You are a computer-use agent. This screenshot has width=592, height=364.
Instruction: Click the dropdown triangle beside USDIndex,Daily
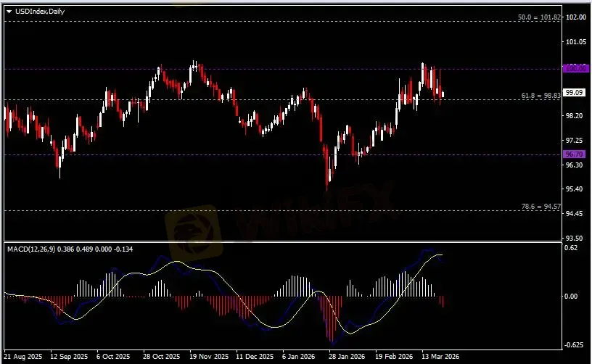[x=9, y=11]
